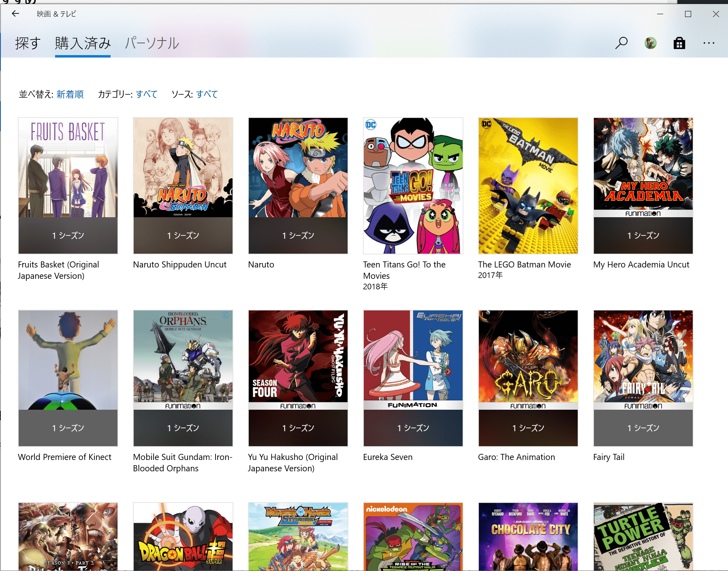The width and height of the screenshot is (728, 571).
Task: Go back with the back arrow
Action: pos(15,14)
